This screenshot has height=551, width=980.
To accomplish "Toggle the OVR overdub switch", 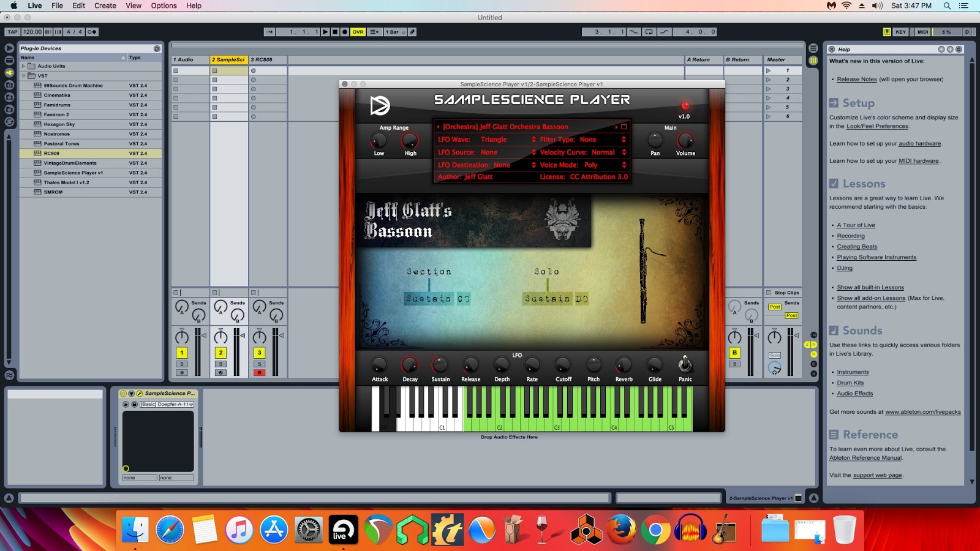I will (x=358, y=32).
